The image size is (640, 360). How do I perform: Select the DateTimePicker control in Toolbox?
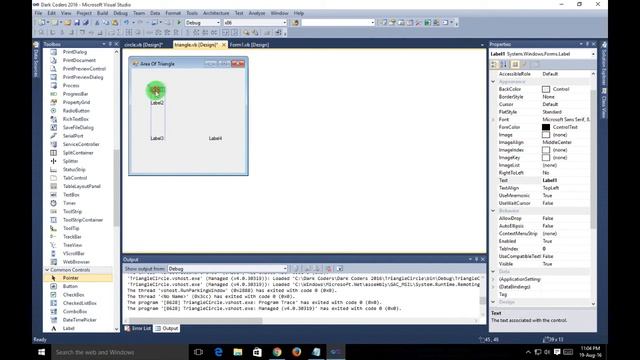(x=80, y=320)
